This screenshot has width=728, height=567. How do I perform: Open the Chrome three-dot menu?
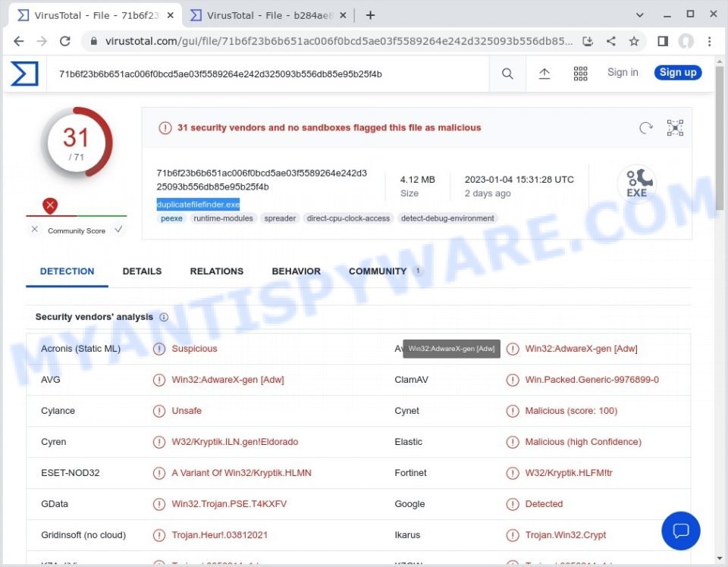[710, 41]
